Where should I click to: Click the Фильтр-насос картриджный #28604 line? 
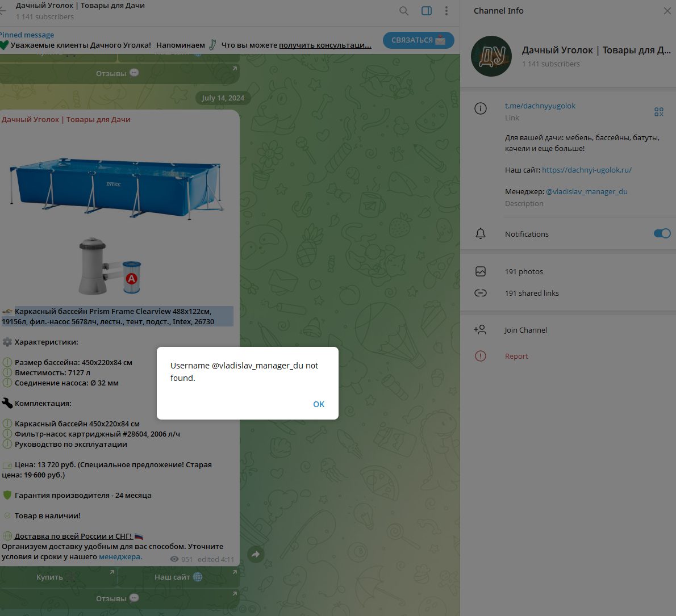point(98,434)
